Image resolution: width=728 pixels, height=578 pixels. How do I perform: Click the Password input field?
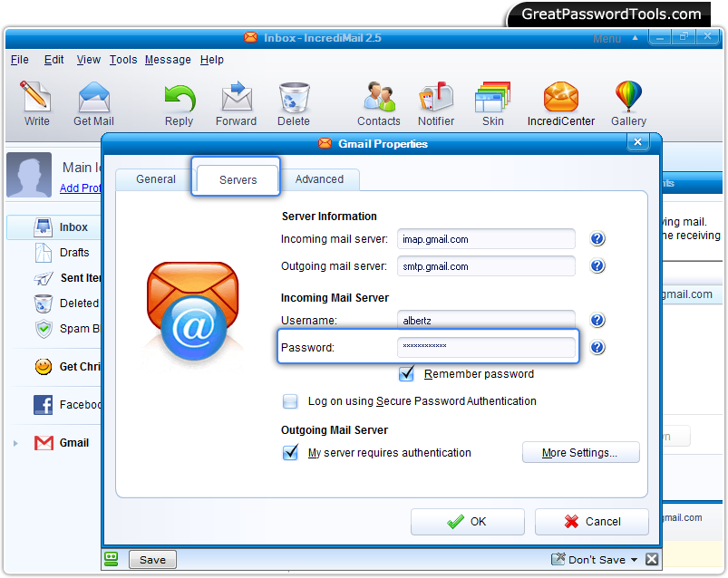pos(486,347)
